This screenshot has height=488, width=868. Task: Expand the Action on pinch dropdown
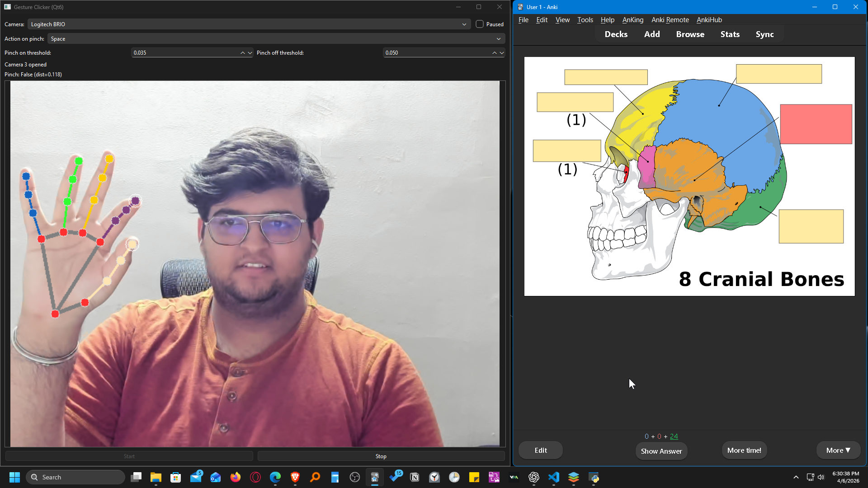pyautogui.click(x=499, y=39)
